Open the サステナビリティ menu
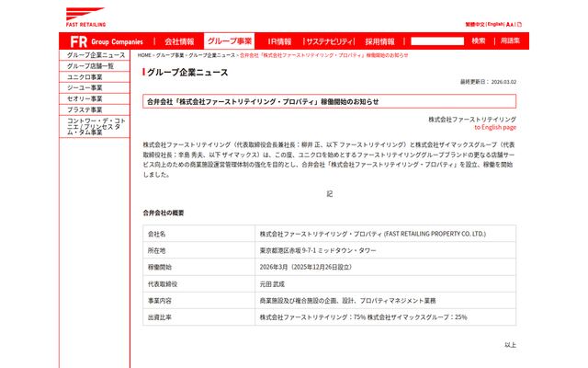 coord(329,41)
